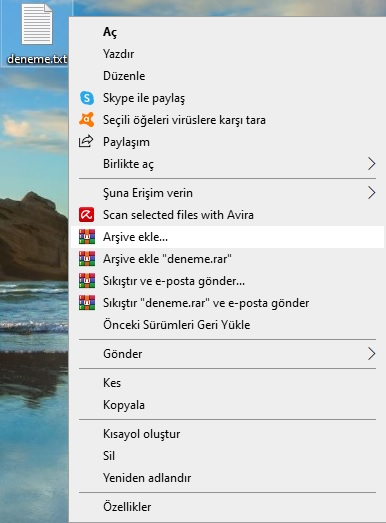Open the Birlikte aç menu entry
The image size is (386, 523).
[227, 164]
